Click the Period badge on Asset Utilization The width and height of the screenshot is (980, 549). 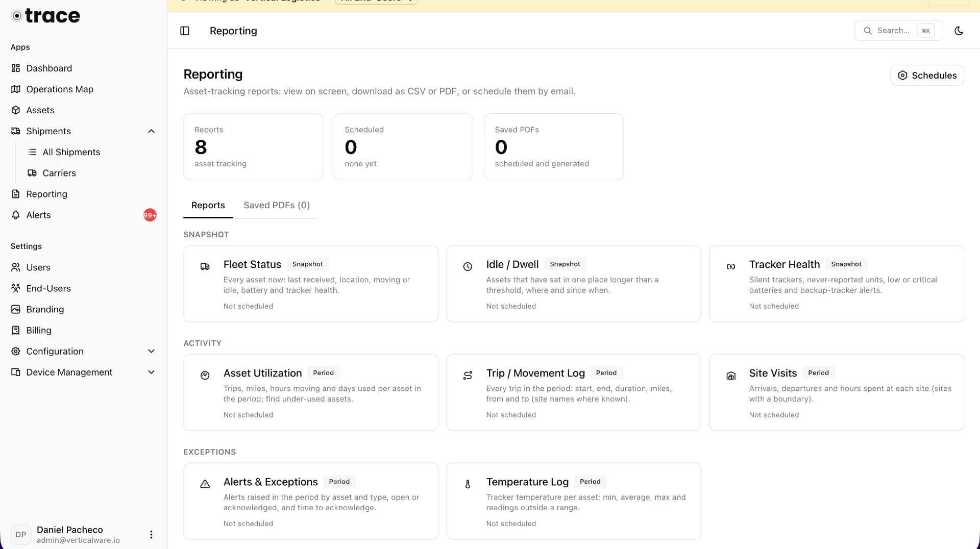(x=323, y=373)
